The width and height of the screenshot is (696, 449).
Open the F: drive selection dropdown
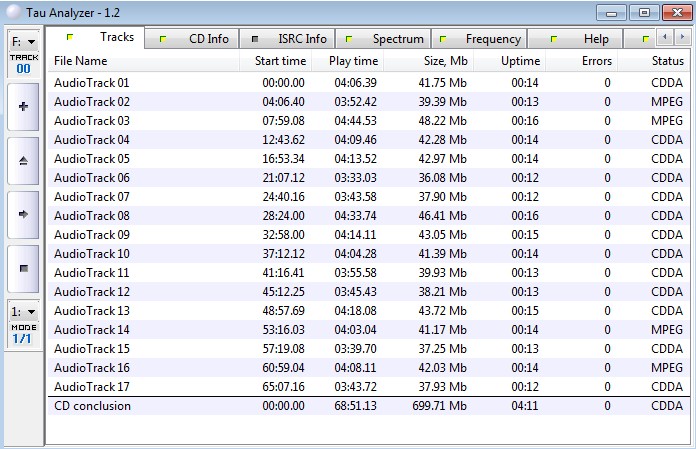pos(23,42)
